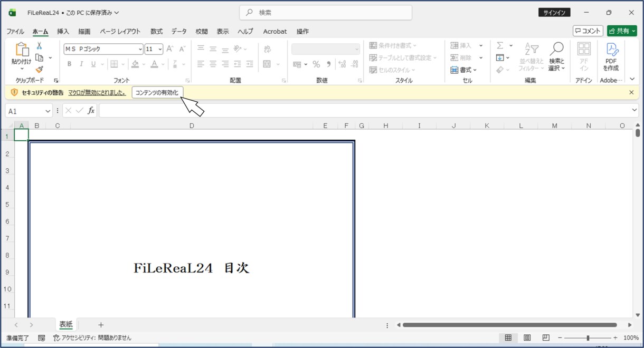Image resolution: width=644 pixels, height=348 pixels.
Task: Open the Borders dropdown arrow
Action: click(x=123, y=64)
